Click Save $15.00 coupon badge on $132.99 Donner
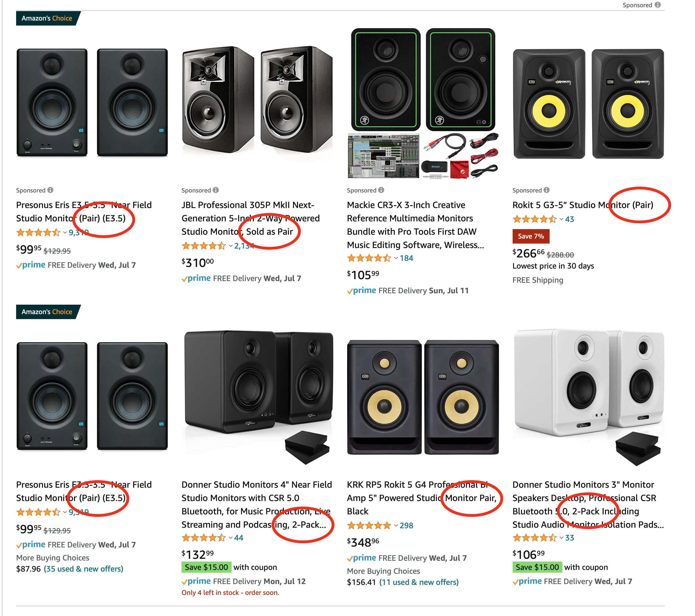695x616 pixels. (206, 567)
